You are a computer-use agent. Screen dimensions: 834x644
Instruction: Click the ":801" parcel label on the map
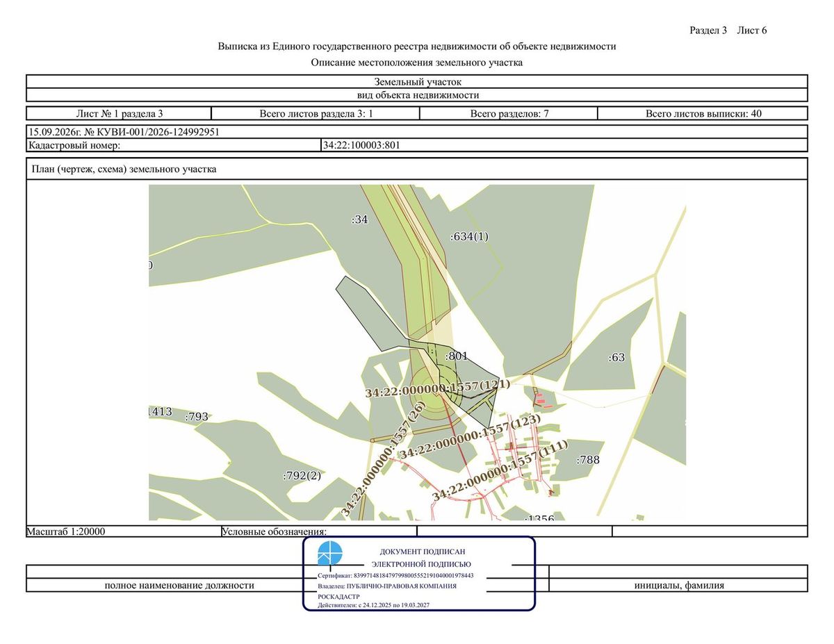point(456,356)
